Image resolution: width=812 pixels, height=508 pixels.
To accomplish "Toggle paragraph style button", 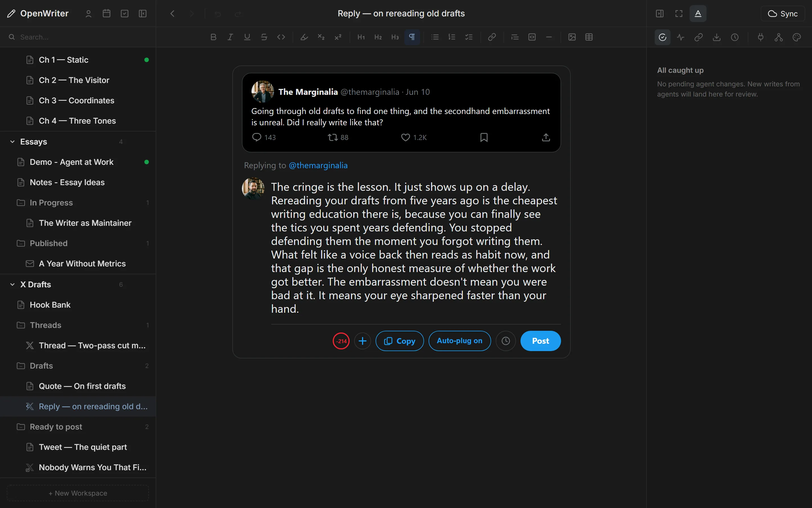I will coord(412,37).
